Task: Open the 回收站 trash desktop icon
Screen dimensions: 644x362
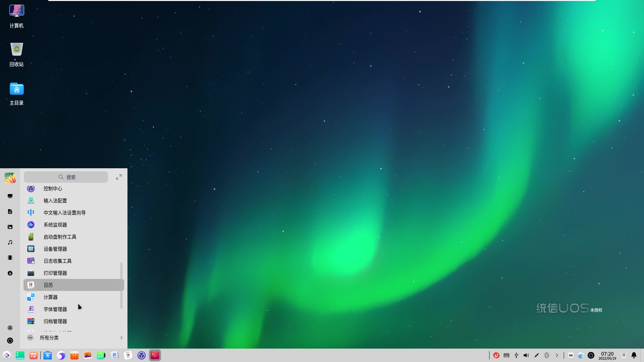Action: point(16,50)
